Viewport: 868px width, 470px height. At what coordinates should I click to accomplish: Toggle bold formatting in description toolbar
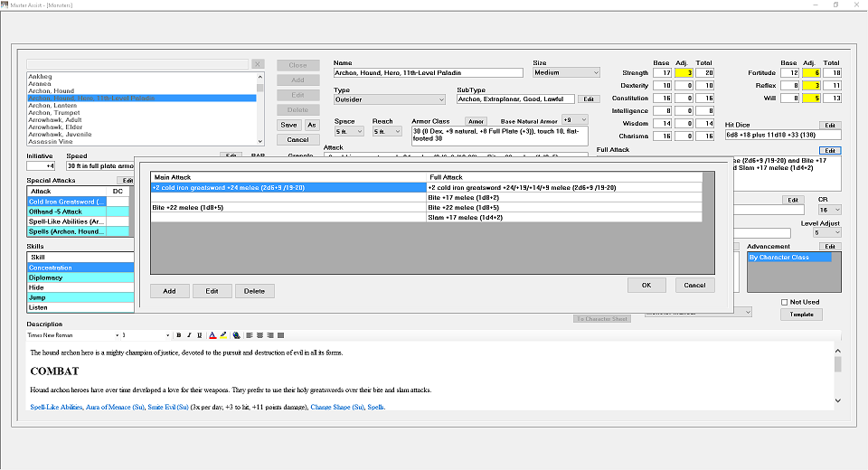point(179,335)
